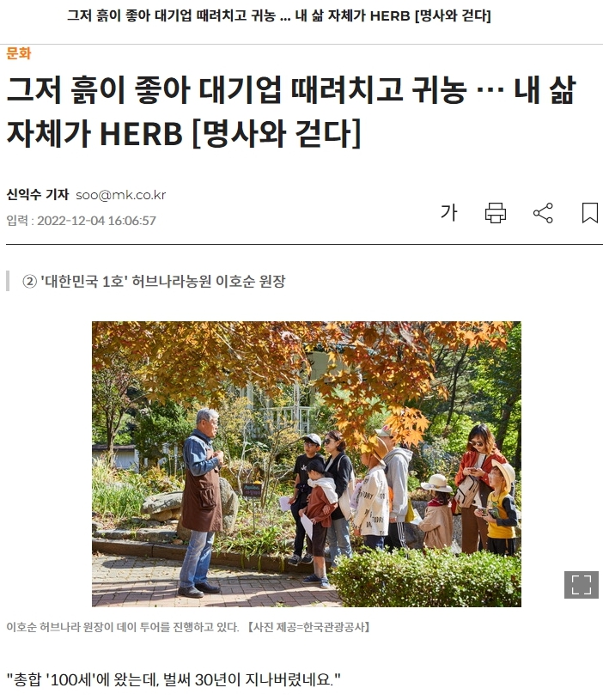Click the child in yellow shirt in photo
Screen dimensions: 603x700
point(501,509)
